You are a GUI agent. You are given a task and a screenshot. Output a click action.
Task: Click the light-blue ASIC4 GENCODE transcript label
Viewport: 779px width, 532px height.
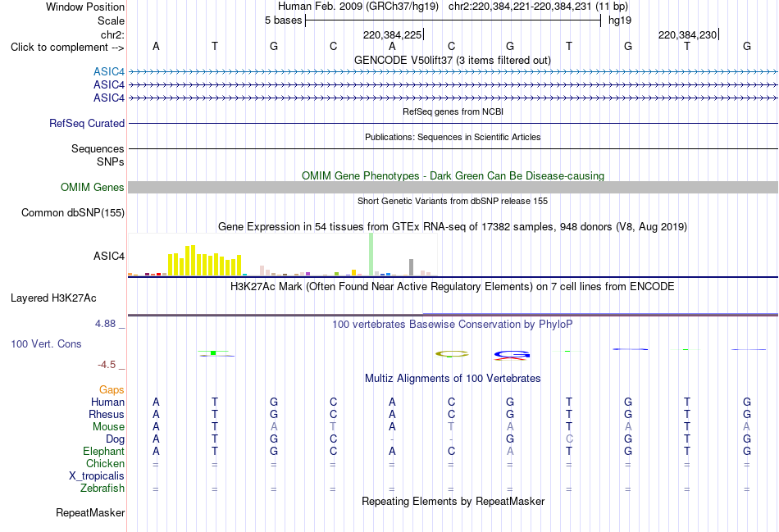109,72
